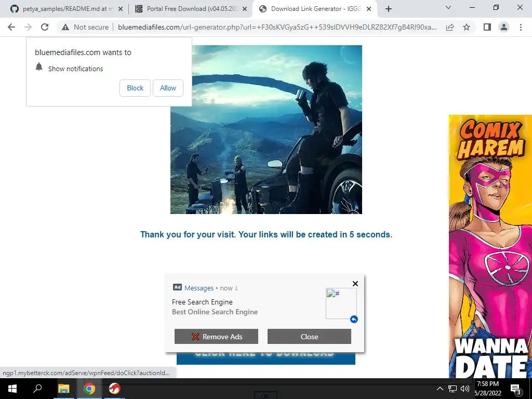This screenshot has width=532, height=399.
Task: Open network status tray icon
Action: tap(453, 389)
